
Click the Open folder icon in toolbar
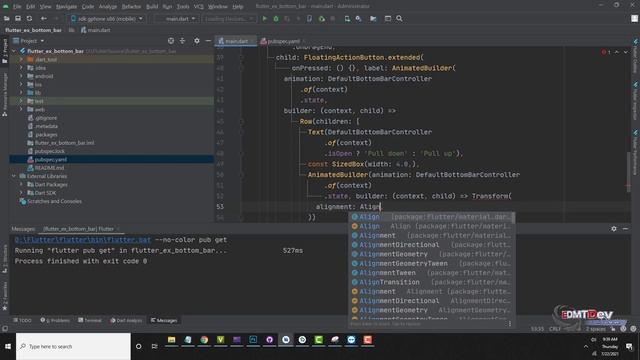7,18
